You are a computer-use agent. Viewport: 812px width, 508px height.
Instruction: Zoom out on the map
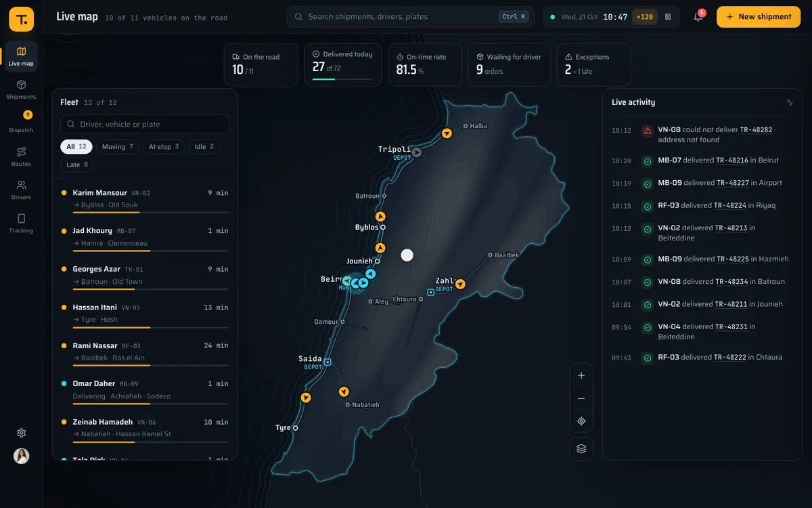coord(581,398)
